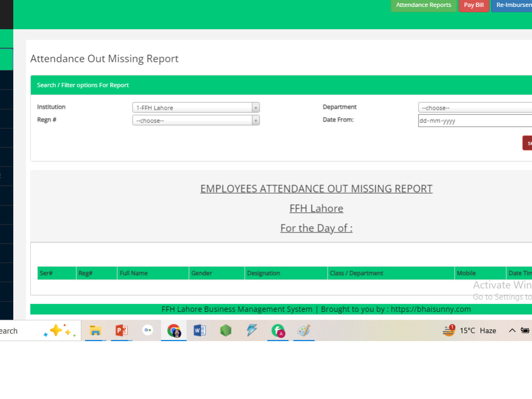Show hidden system tray icons
The height and width of the screenshot is (399, 532).
[512, 330]
